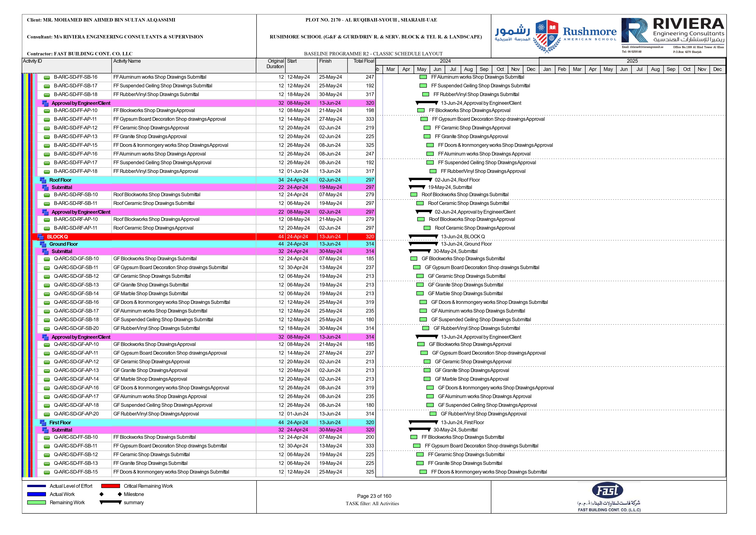
Task: Click the Activity Name column header
Action: click(x=184, y=66)
